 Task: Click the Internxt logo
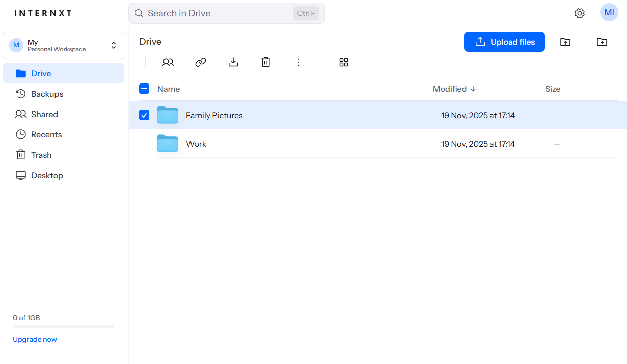point(43,13)
